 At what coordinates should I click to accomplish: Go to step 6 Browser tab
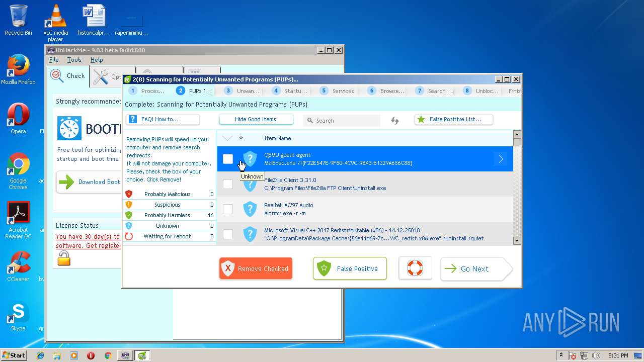(x=386, y=91)
